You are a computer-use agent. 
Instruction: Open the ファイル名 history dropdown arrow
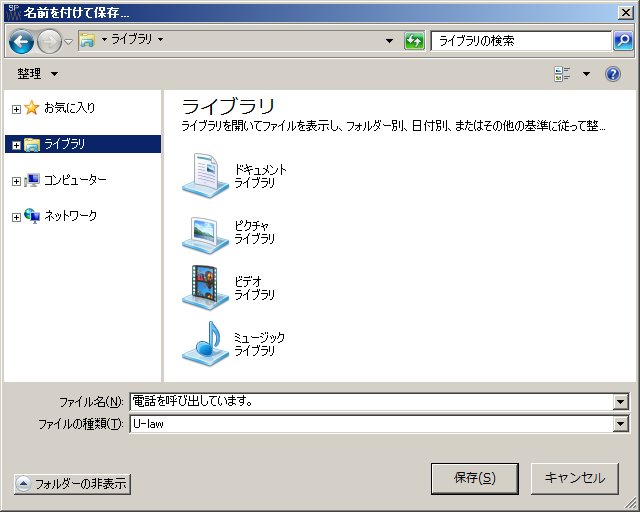click(x=621, y=402)
